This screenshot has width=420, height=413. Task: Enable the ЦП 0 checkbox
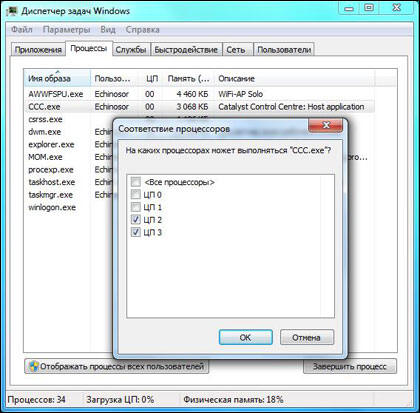coord(136,195)
